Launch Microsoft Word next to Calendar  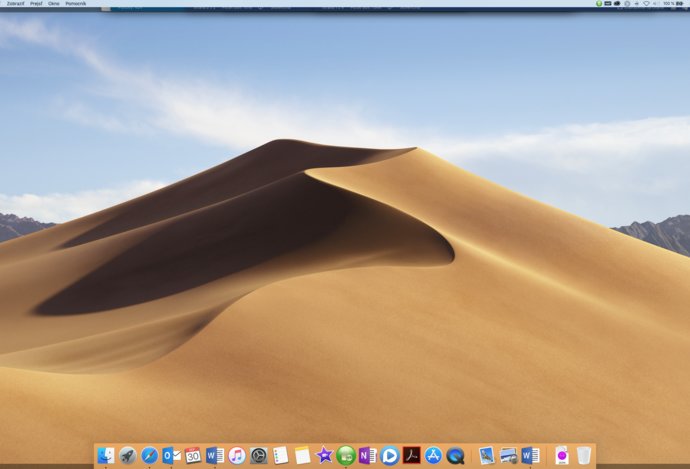215,455
